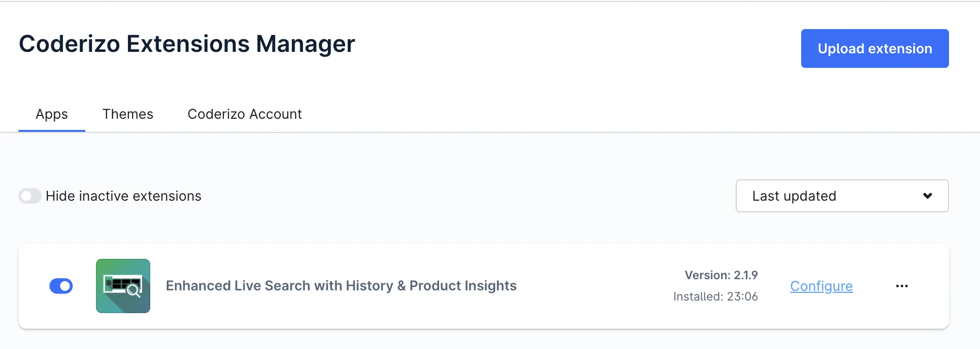Open Configure link for Enhanced Live Search
The image size is (980, 349).
click(x=821, y=286)
